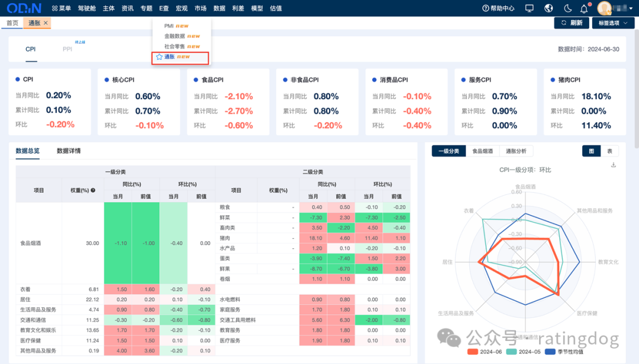Switch chart to 表 view

pyautogui.click(x=609, y=151)
